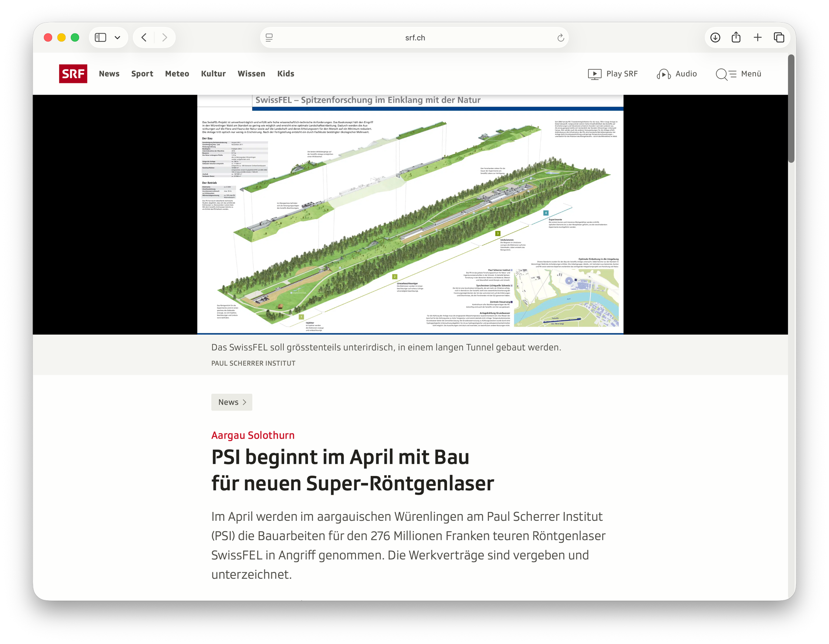Viewport: 829px width, 644px height.
Task: Open the page reader menu icon
Action: (269, 38)
